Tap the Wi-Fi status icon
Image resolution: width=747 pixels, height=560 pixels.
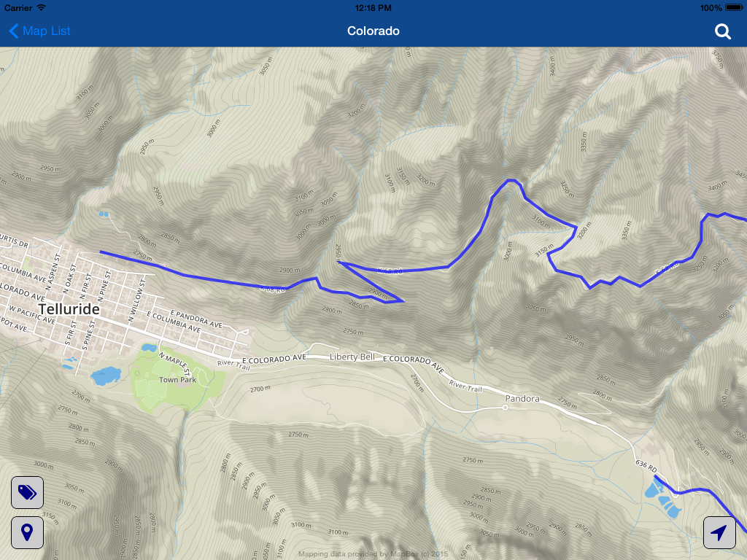42,7
